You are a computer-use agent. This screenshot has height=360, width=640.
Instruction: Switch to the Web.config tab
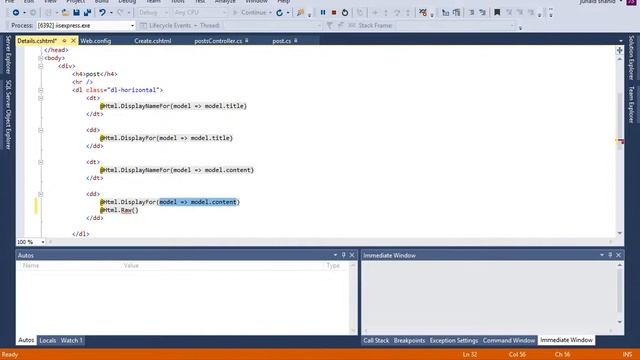click(x=96, y=41)
